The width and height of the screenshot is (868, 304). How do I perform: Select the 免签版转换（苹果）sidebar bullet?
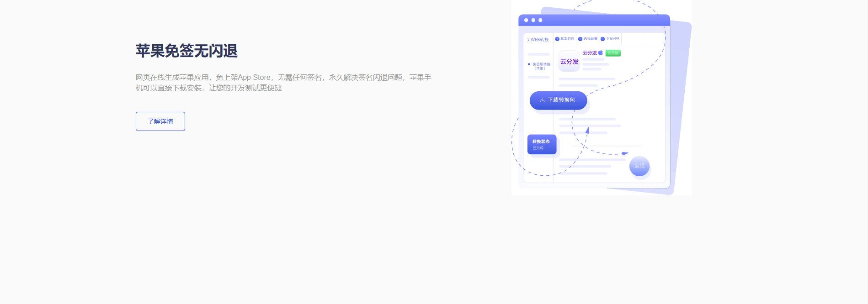click(x=529, y=64)
